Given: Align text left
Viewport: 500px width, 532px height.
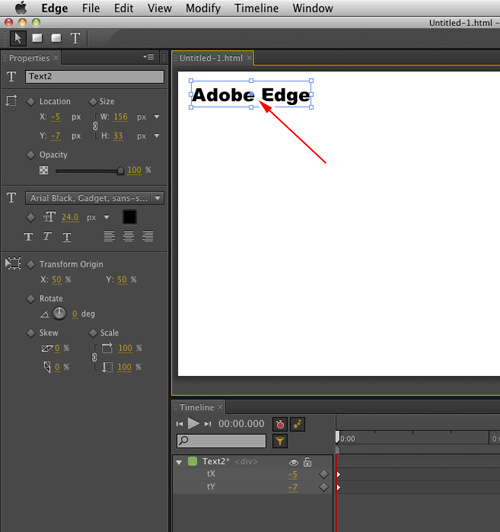Looking at the screenshot, I should coord(109,236).
